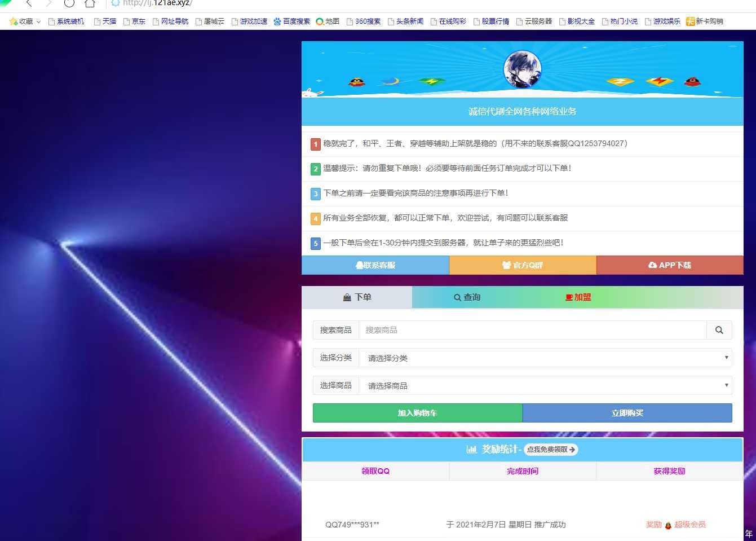Click the browser home button

tap(90, 3)
